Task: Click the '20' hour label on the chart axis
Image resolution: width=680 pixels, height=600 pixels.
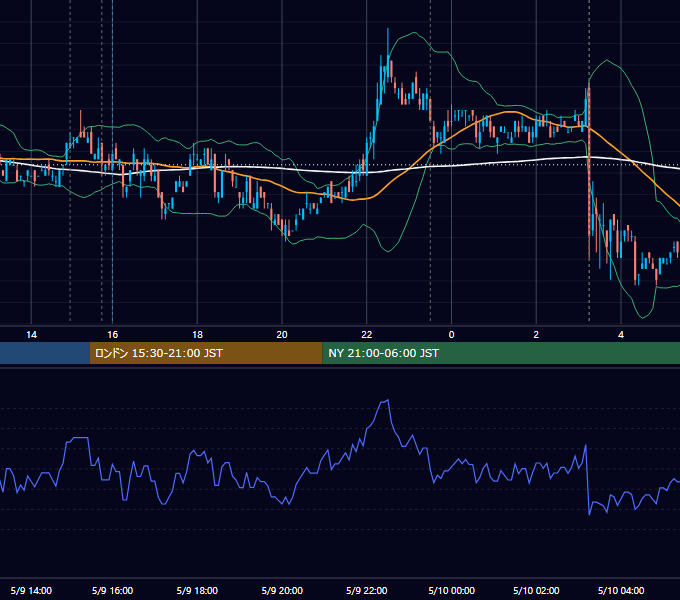Action: [x=282, y=335]
